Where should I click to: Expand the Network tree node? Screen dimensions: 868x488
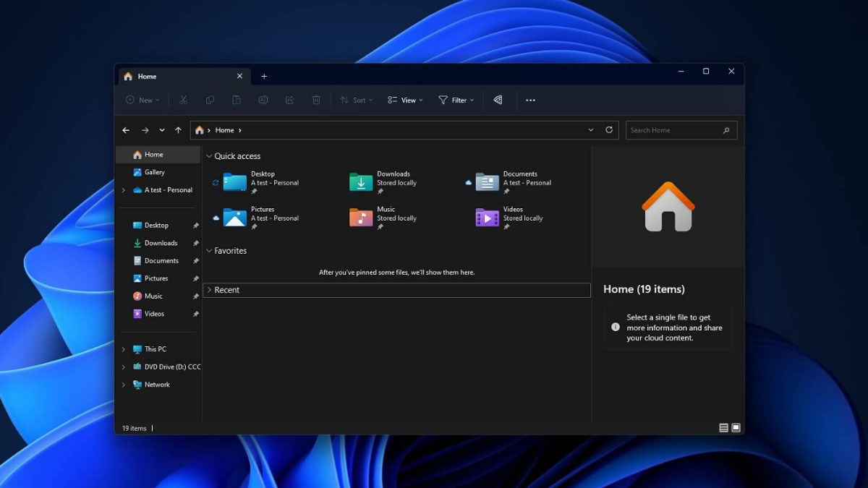tap(124, 385)
